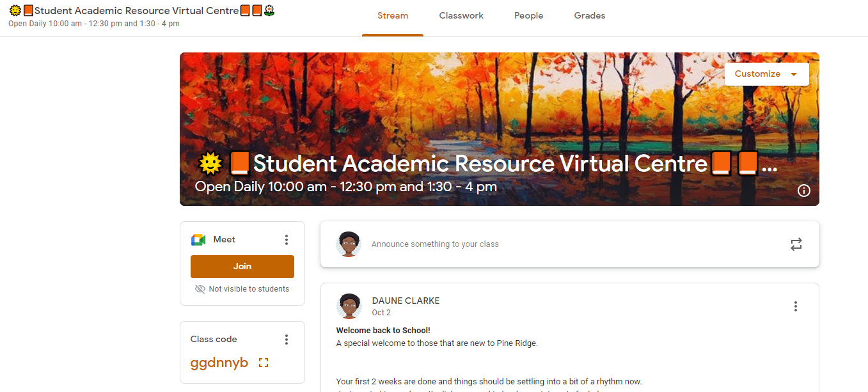The height and width of the screenshot is (392, 868).
Task: Click the DAUNE CLARKE author name
Action: tap(406, 301)
